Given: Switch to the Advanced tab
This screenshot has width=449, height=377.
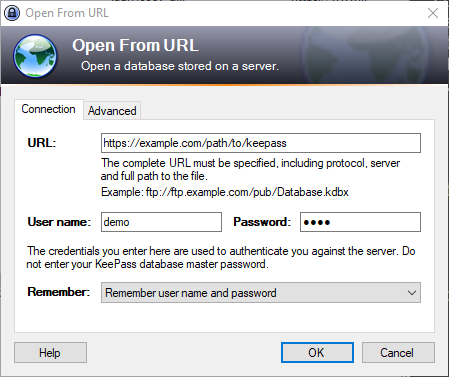Looking at the screenshot, I should coord(112,111).
